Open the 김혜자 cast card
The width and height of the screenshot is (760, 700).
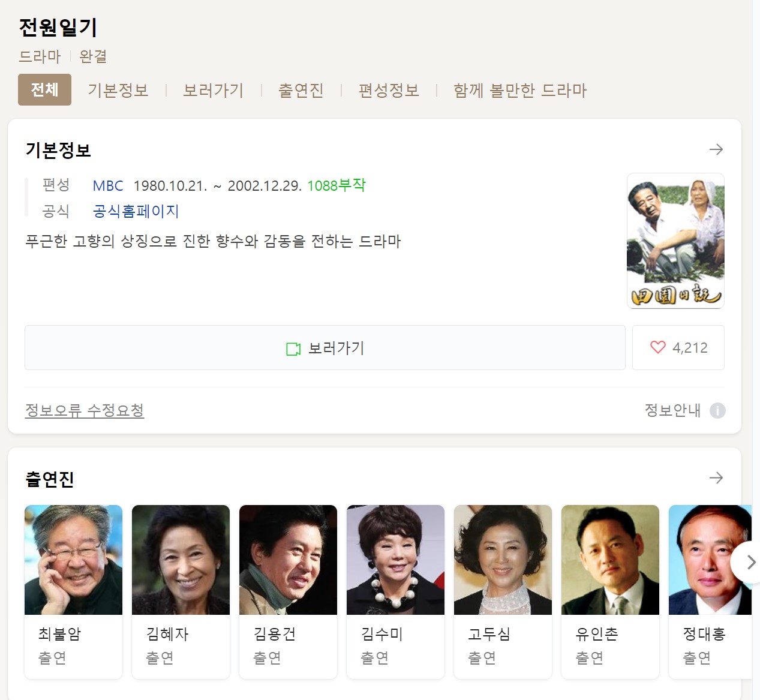click(x=181, y=592)
